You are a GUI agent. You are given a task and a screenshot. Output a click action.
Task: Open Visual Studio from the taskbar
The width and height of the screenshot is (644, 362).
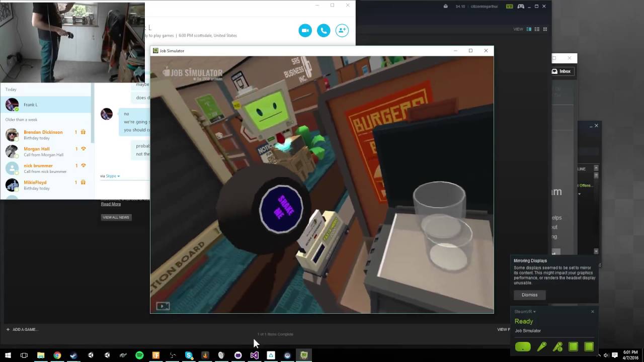click(254, 355)
